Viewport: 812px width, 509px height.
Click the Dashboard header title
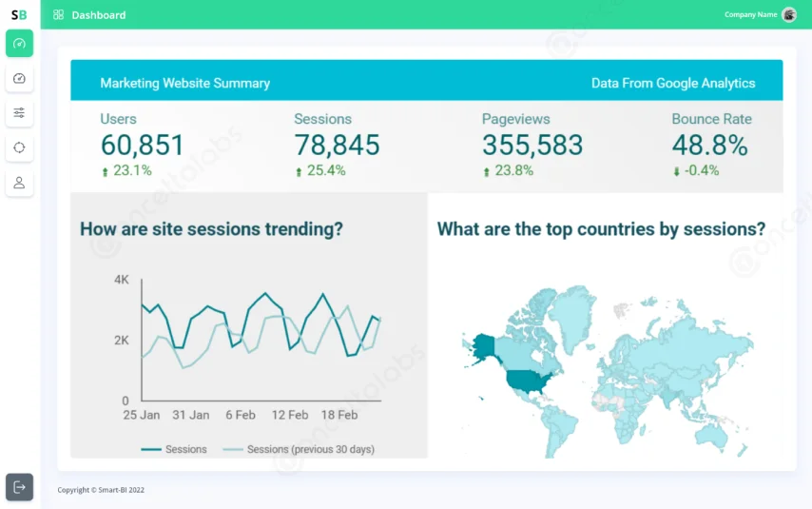(98, 15)
